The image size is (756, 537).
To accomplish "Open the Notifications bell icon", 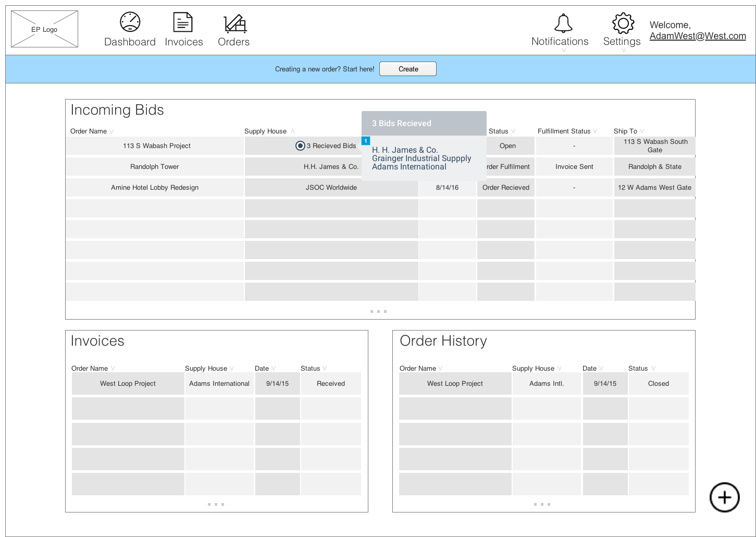I will coord(563,23).
